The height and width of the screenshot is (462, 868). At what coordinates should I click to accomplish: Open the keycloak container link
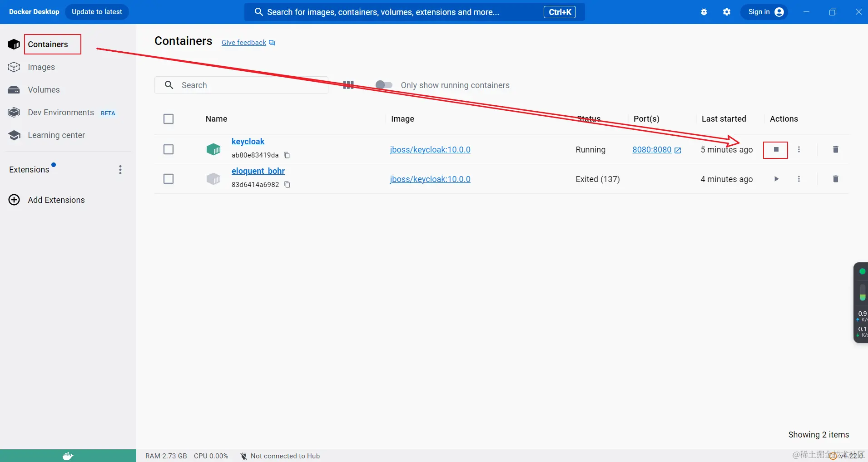(x=248, y=142)
